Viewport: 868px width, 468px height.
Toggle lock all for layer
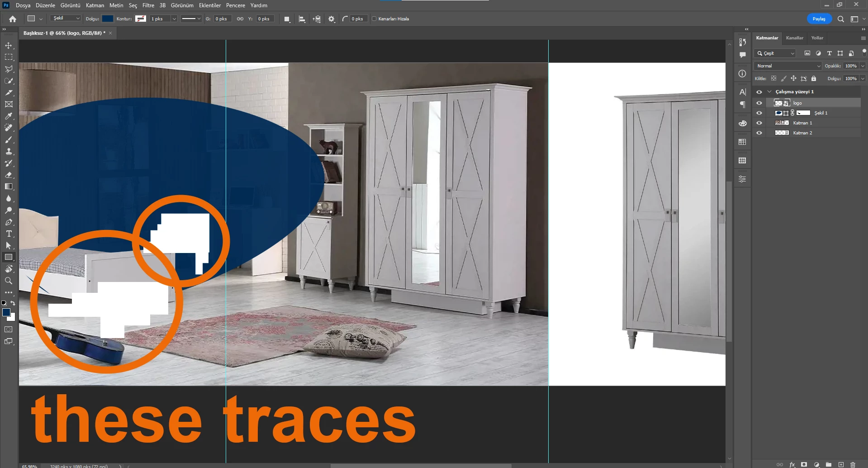click(x=814, y=78)
